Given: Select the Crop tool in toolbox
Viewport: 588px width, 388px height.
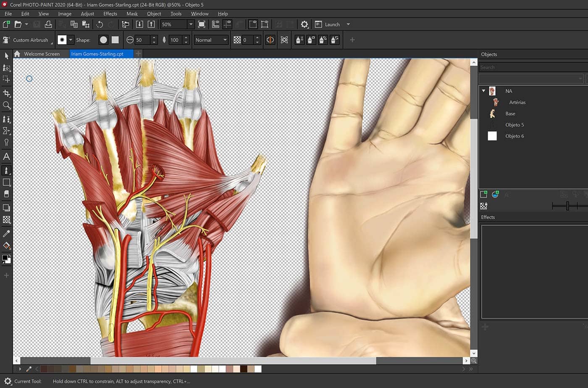Looking at the screenshot, I should coord(6,93).
